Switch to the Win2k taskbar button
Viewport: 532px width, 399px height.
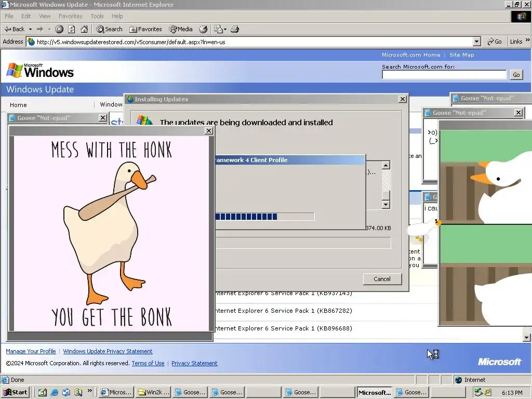(153, 392)
